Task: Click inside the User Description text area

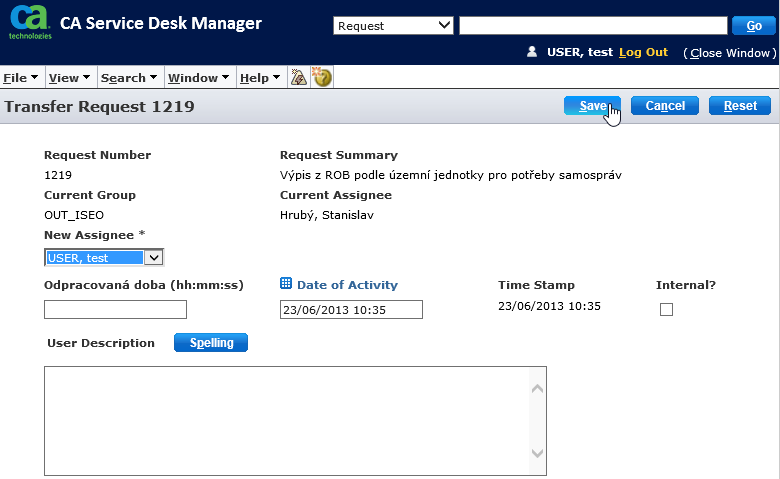Action: tap(287, 421)
